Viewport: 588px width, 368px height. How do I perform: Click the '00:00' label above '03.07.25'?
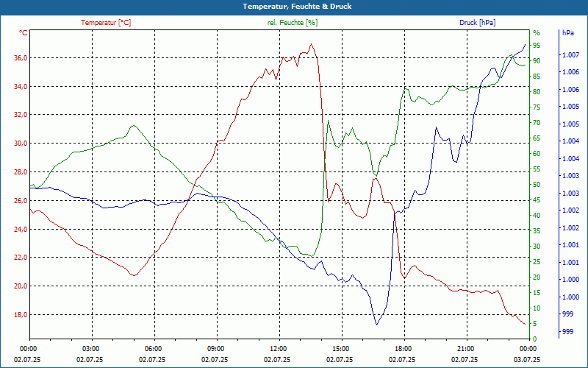pos(527,349)
